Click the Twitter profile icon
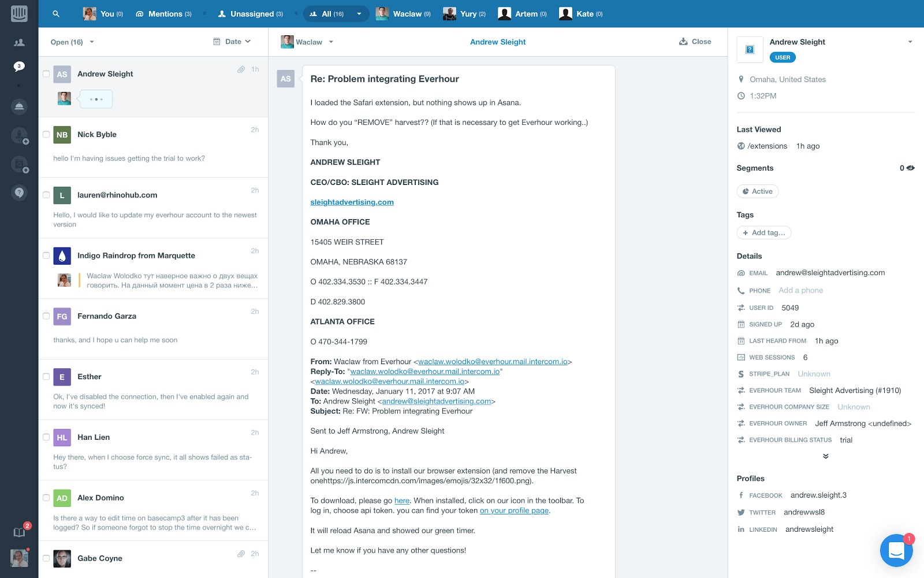 pos(741,512)
